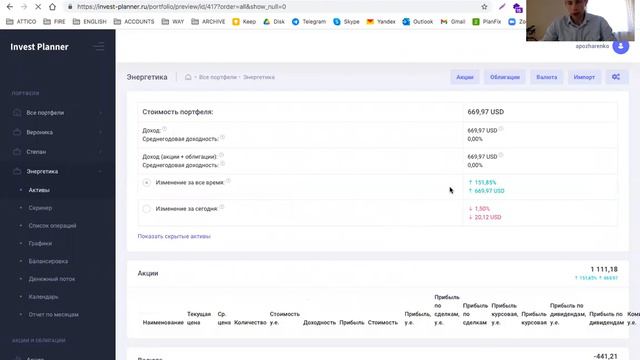Open Графики in the sidebar
640x360 pixels.
pyautogui.click(x=40, y=243)
